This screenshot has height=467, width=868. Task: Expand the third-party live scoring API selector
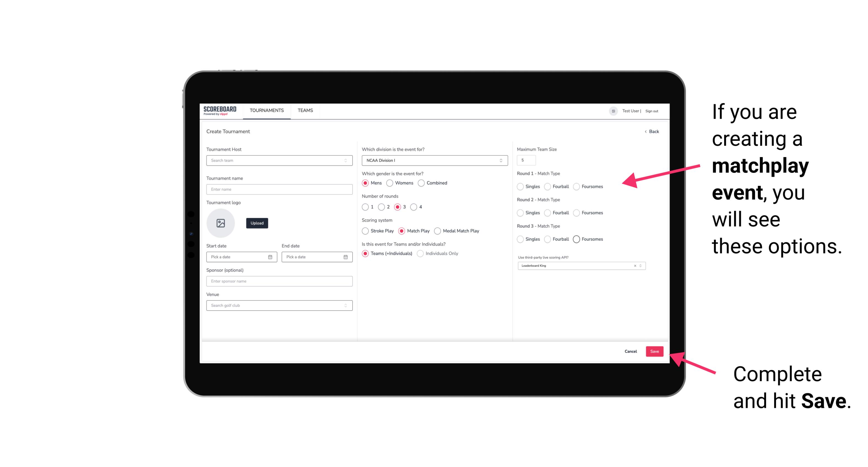point(640,266)
